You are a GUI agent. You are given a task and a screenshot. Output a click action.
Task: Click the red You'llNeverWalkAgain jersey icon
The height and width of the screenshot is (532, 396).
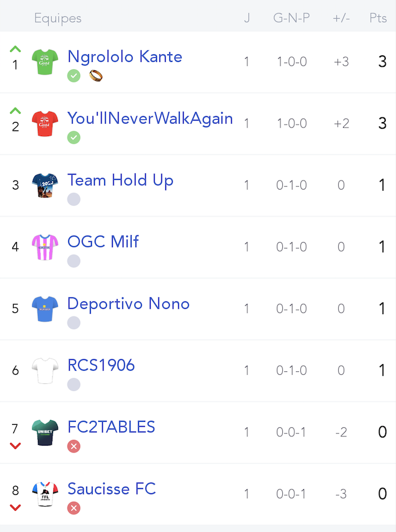point(45,123)
